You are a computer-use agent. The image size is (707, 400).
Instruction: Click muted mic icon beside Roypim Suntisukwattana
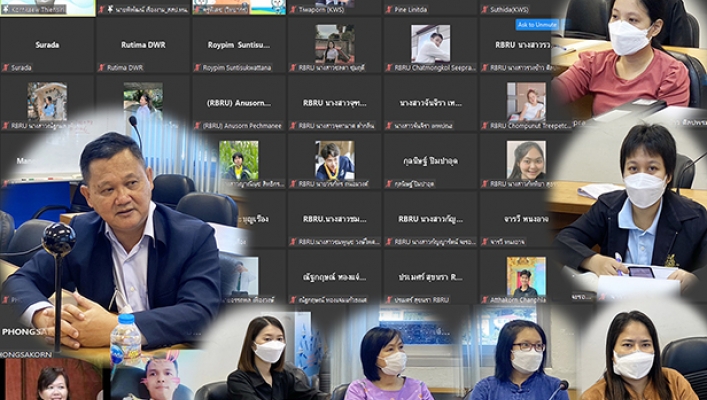click(197, 68)
